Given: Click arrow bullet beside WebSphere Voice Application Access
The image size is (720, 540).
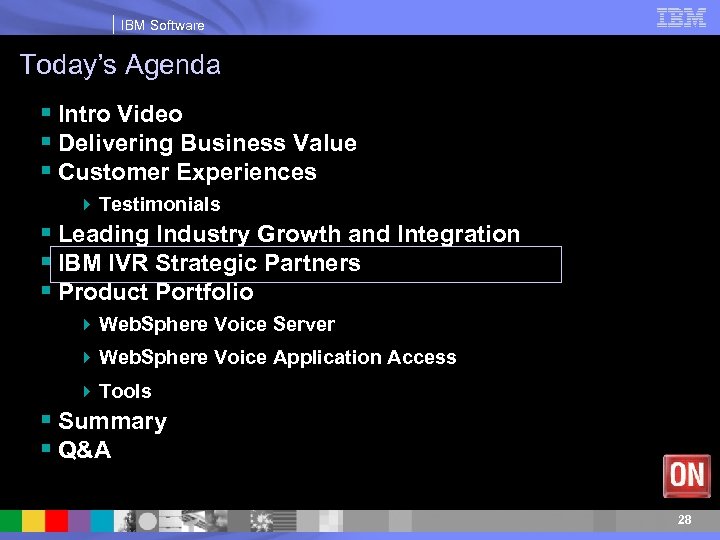Looking at the screenshot, I should click(87, 358).
